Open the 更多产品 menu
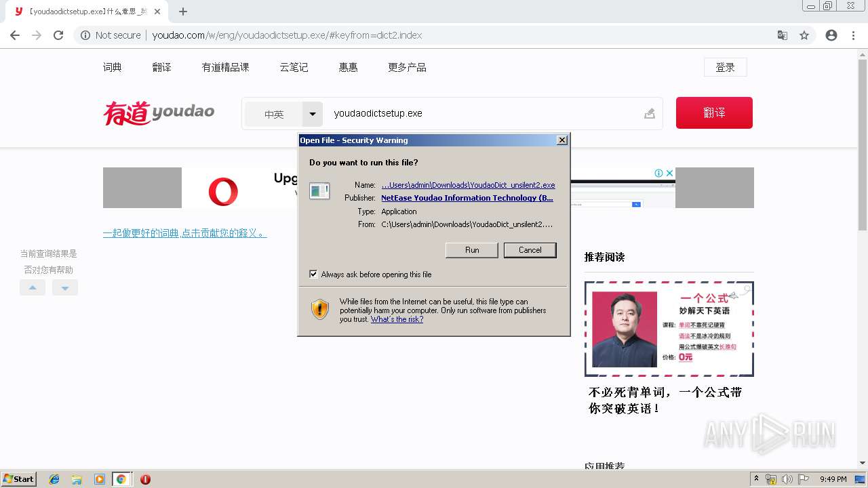 pyautogui.click(x=407, y=67)
